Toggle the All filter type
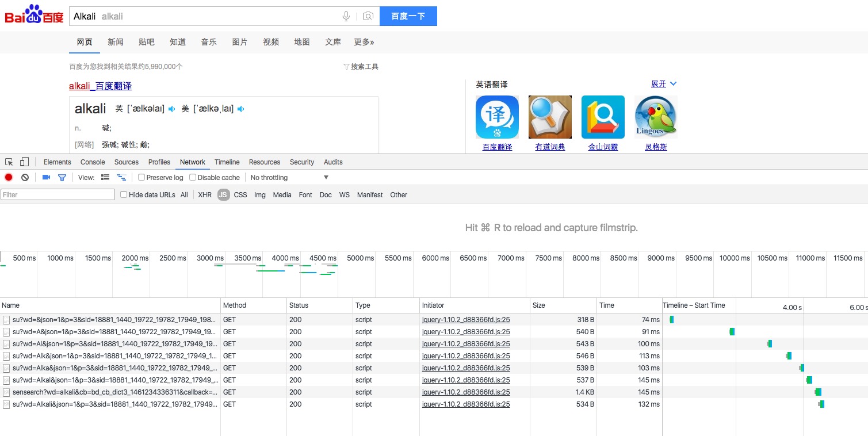The width and height of the screenshot is (868, 436). [184, 195]
